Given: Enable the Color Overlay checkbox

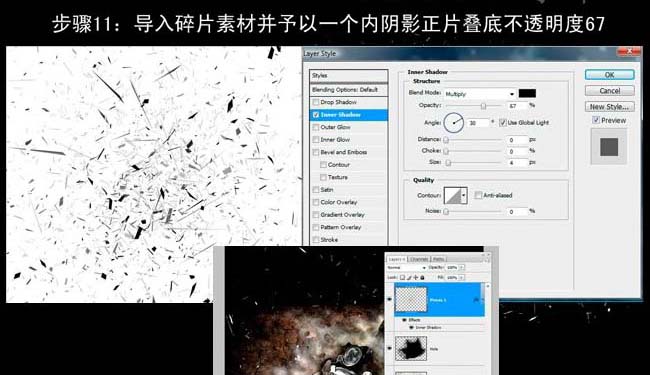Looking at the screenshot, I should click(316, 202).
